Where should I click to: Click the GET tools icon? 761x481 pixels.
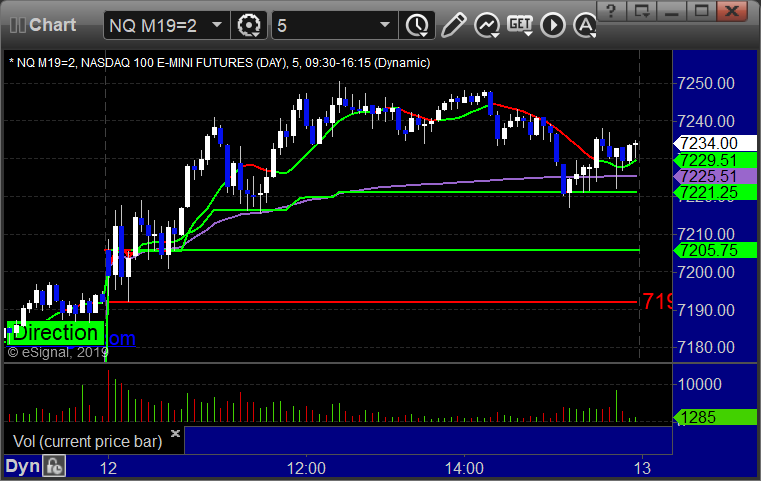(520, 25)
